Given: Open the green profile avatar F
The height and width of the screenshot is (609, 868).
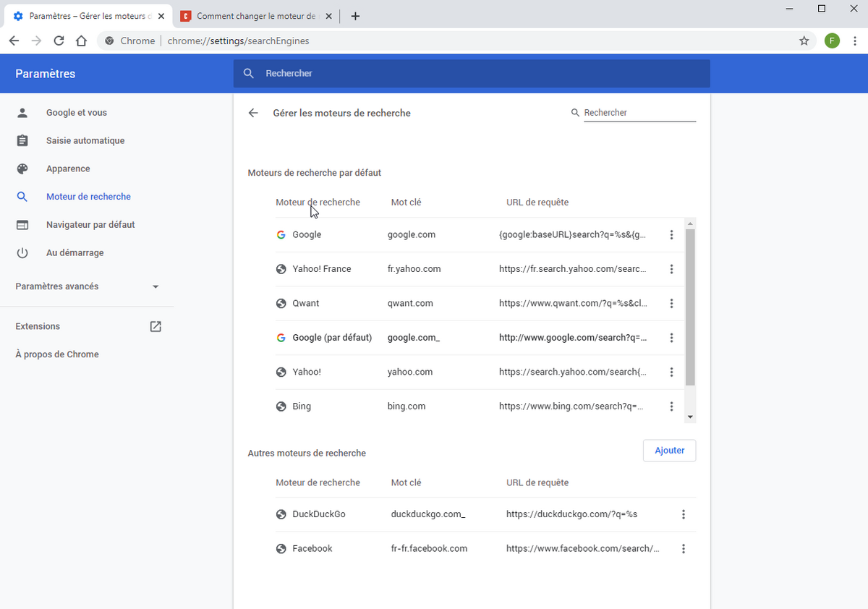Looking at the screenshot, I should pyautogui.click(x=832, y=41).
